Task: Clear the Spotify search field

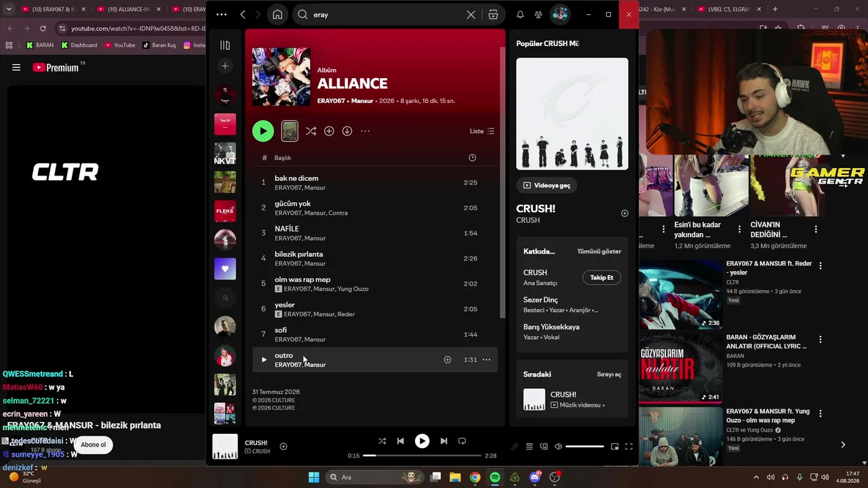Action: click(x=471, y=14)
